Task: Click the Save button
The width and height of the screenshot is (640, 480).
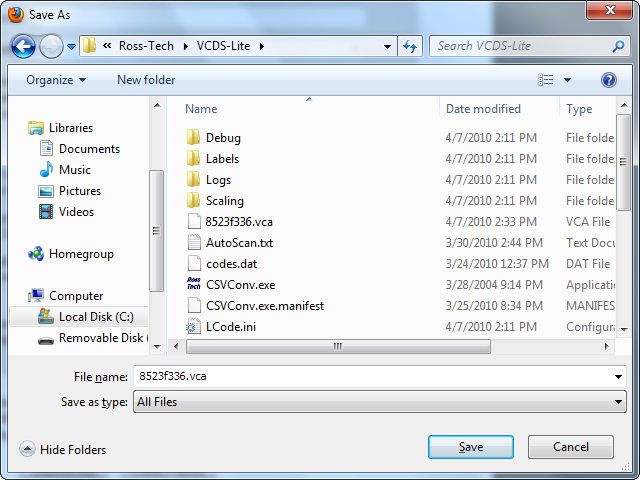Action: (471, 447)
